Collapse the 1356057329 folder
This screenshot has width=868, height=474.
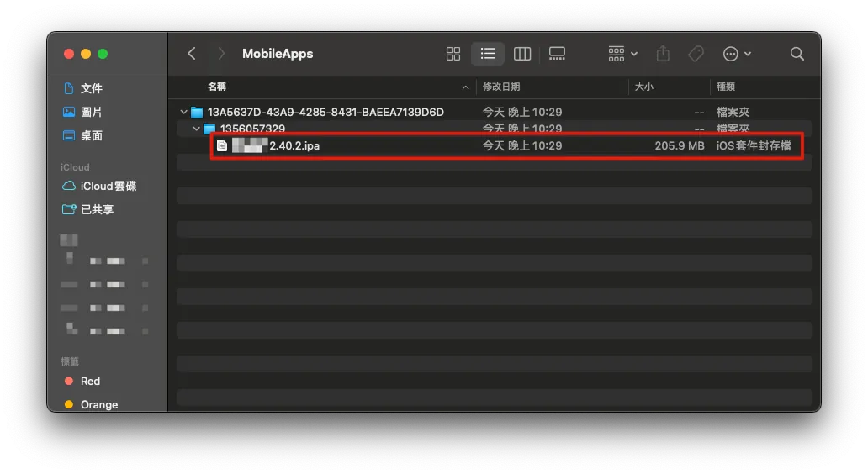click(196, 129)
